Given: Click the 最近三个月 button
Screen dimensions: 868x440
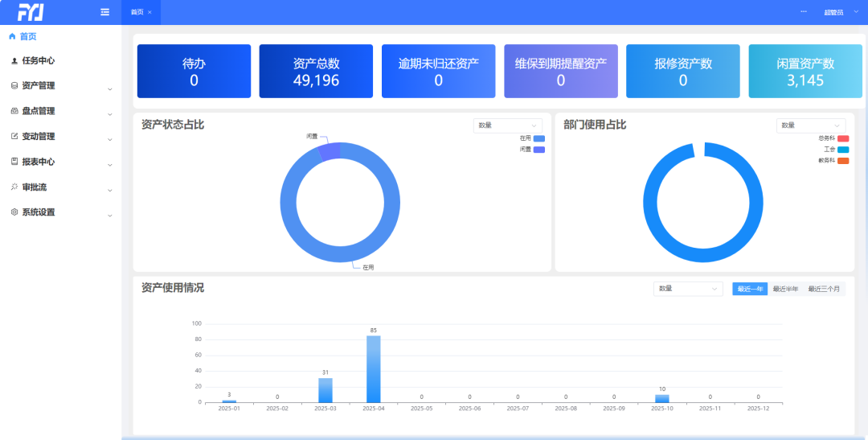Looking at the screenshot, I should click(825, 289).
